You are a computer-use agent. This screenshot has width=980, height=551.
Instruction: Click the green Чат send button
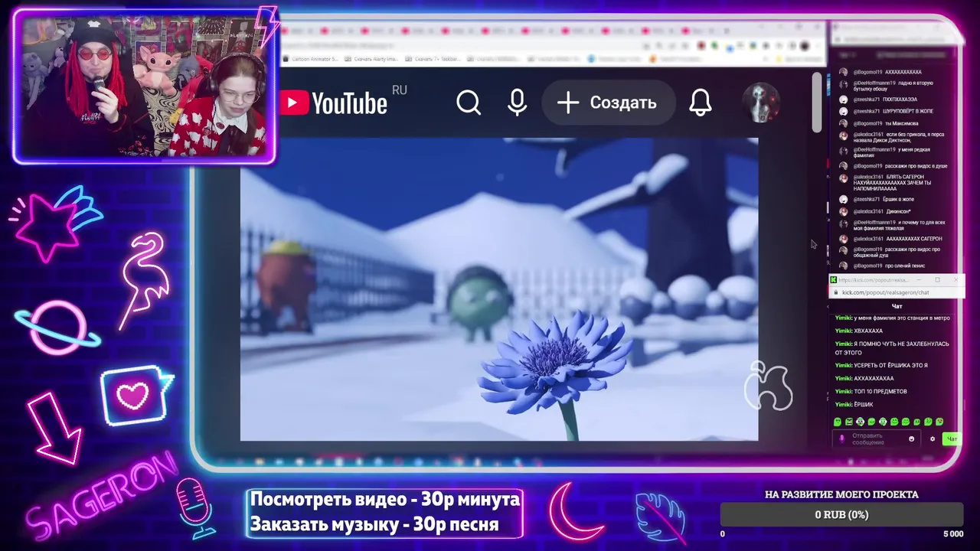pos(952,439)
